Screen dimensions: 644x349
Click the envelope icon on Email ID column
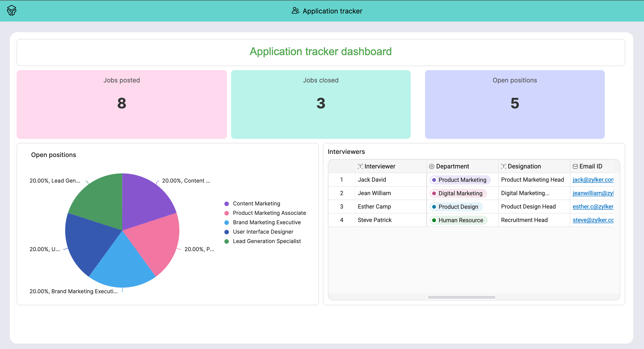click(575, 166)
